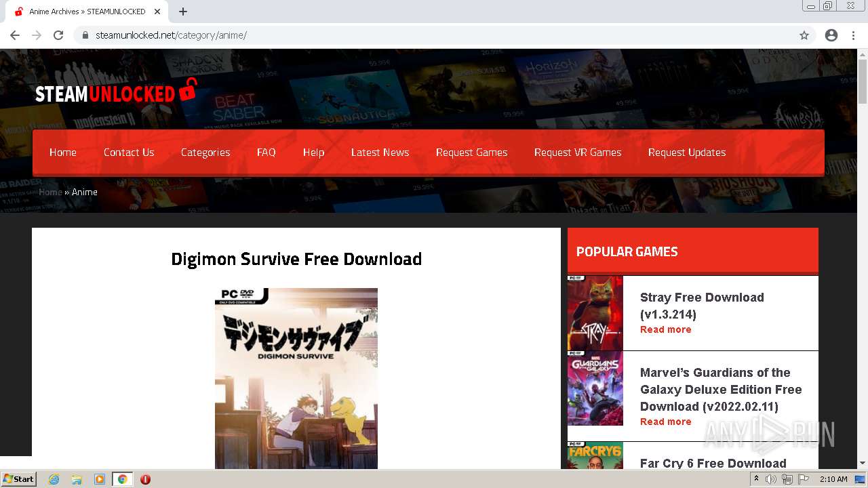Go back with the browser back arrow
Image resolution: width=868 pixels, height=488 pixels.
(x=15, y=35)
